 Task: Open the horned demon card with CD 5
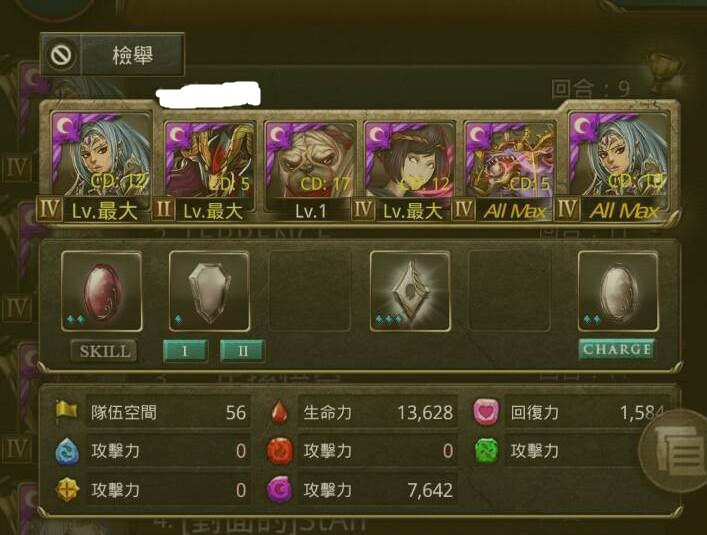click(208, 160)
